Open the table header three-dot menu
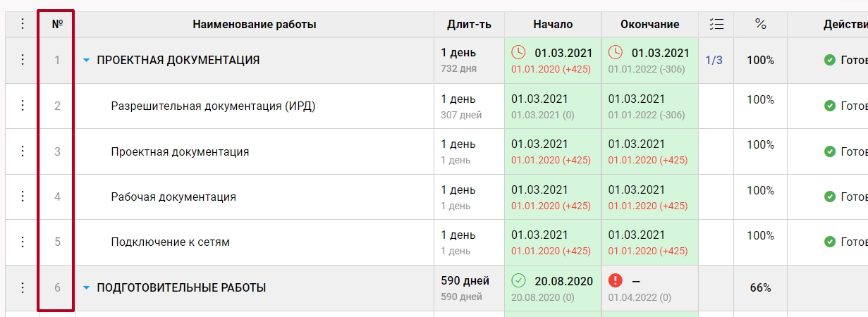Screen dimensions: 868x317 22,24
